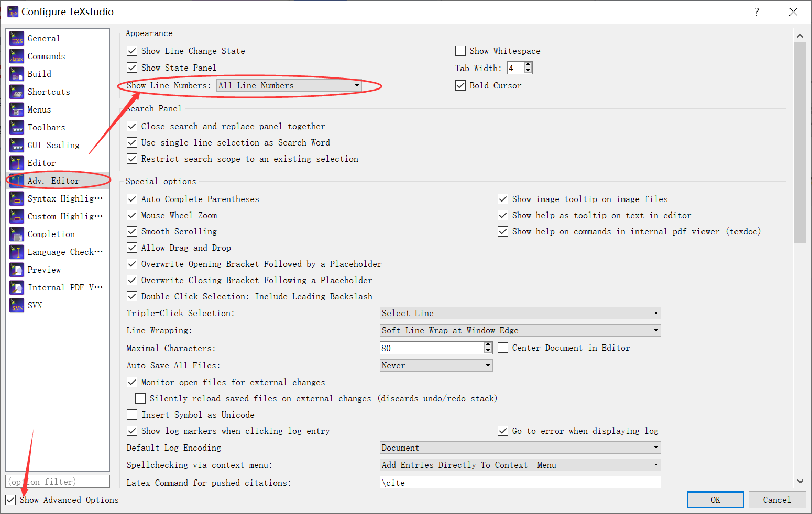
Task: Enable Center Document in Editor
Action: (x=503, y=348)
